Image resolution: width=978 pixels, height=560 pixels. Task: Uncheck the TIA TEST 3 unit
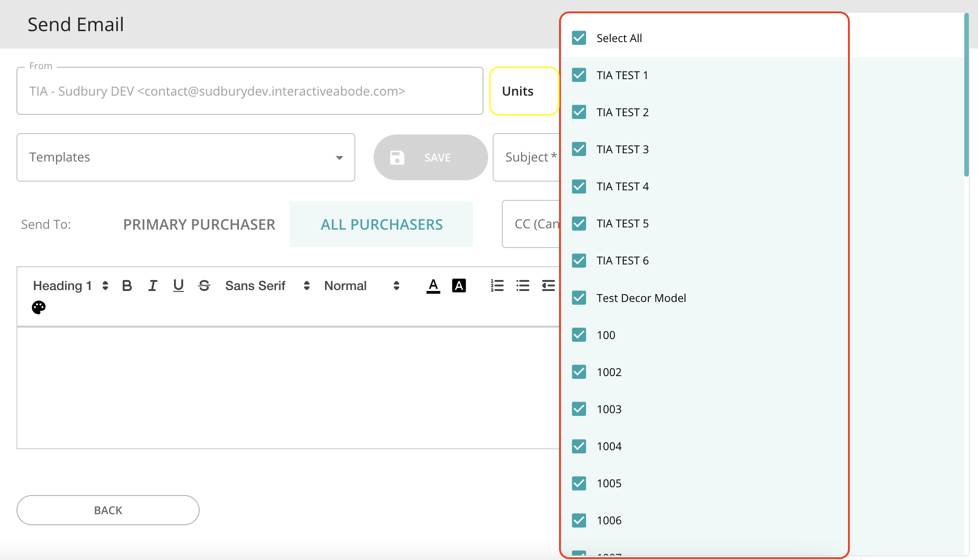click(579, 149)
